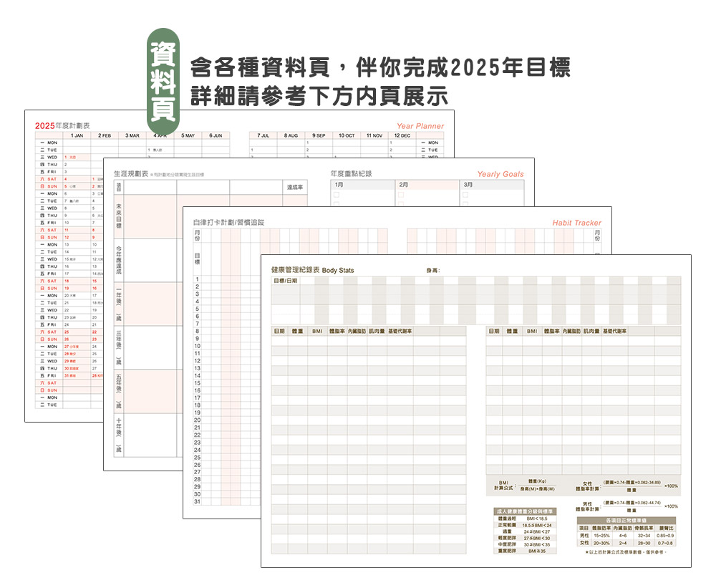This screenshot has width=716, height=588.
Task: Click the 三年後 row label
Action: pos(119,348)
